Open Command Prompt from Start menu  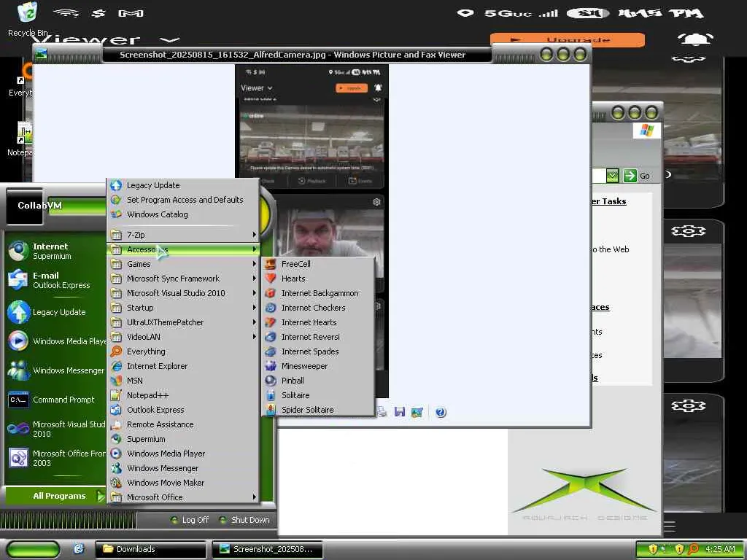56,400
